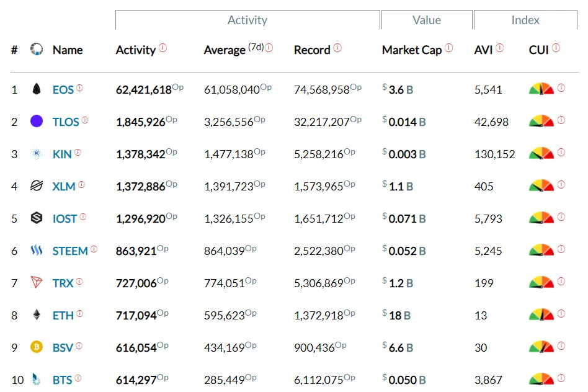The image size is (588, 392).
Task: Open the STEEM coin link
Action: click(x=70, y=251)
